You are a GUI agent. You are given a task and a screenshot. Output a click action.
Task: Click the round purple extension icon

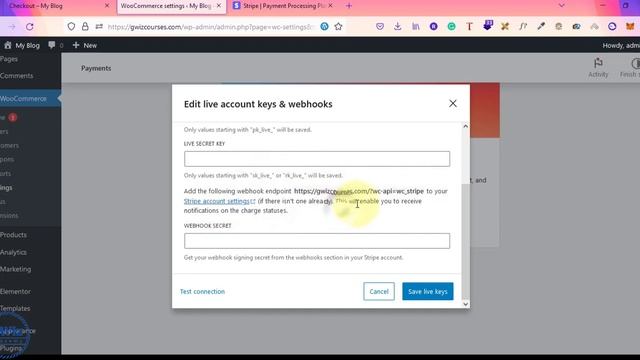click(612, 27)
